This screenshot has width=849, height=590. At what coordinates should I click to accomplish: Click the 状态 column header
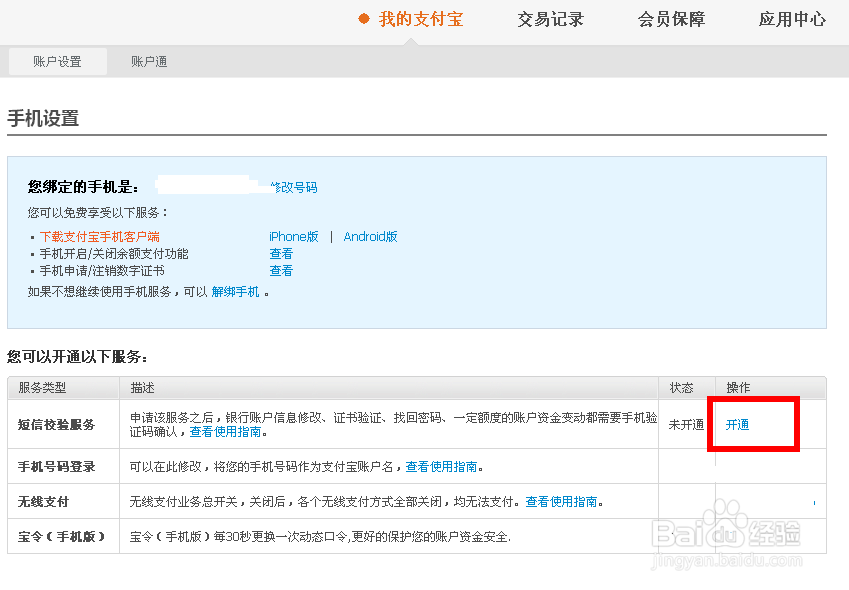click(x=681, y=388)
